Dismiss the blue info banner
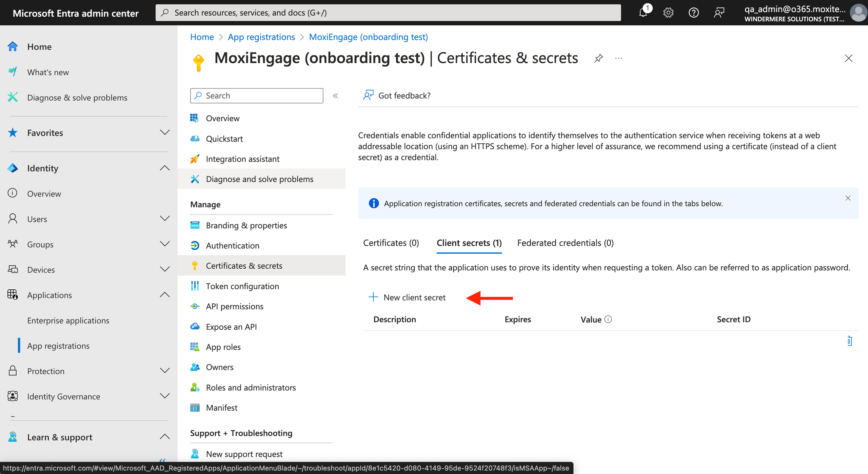Viewport: 868px width, 474px height. [x=848, y=198]
